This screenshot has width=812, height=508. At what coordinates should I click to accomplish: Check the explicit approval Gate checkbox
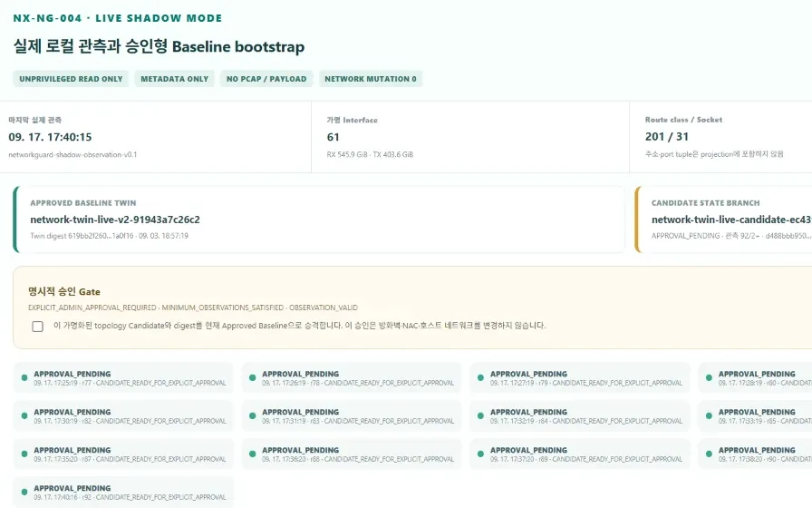pyautogui.click(x=37, y=326)
